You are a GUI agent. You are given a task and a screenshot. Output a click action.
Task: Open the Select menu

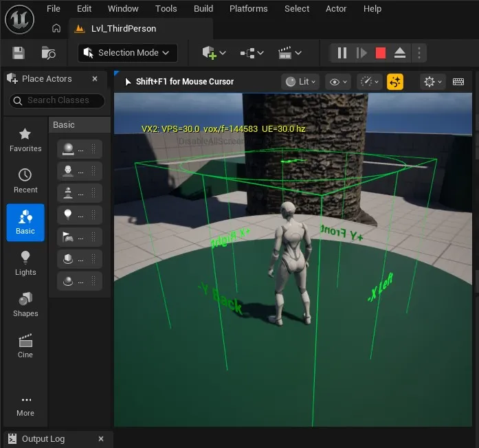pyautogui.click(x=297, y=9)
